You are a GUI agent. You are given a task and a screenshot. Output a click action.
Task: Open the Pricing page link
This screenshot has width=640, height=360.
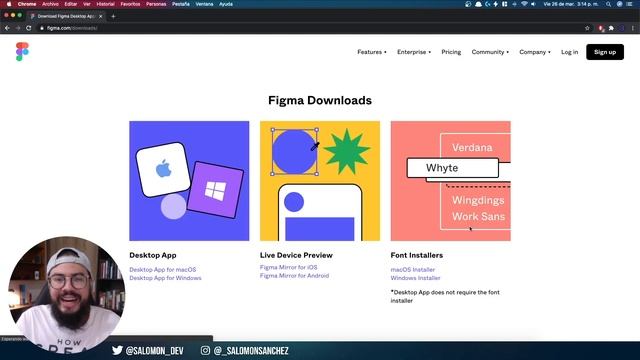pyautogui.click(x=451, y=52)
